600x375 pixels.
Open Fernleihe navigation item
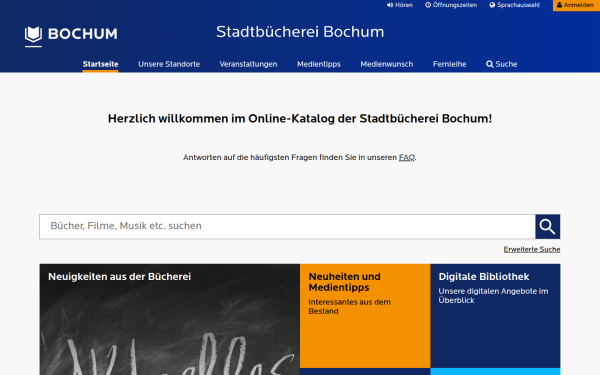pyautogui.click(x=449, y=64)
